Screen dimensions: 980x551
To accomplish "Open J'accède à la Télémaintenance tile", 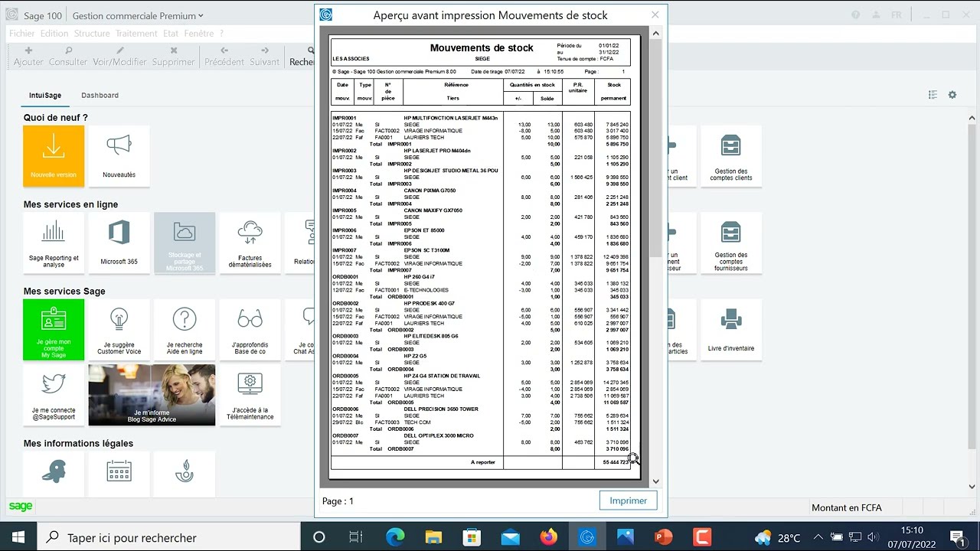I will click(250, 395).
